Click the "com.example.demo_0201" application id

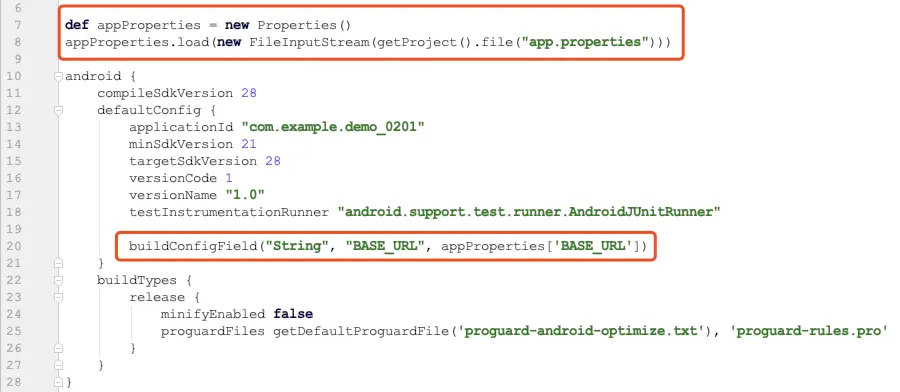click(333, 127)
